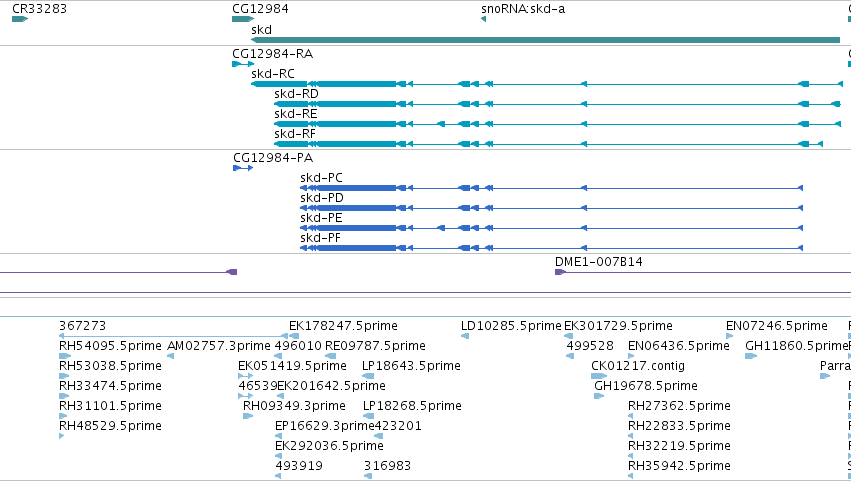Select the CK01217.contig label
The image size is (851, 481).
coord(638,366)
